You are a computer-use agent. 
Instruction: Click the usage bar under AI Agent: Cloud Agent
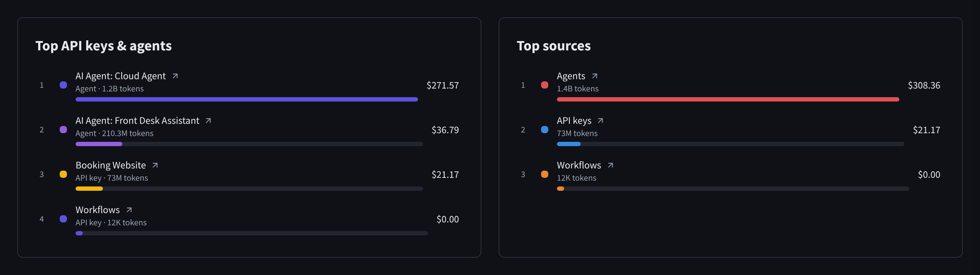click(246, 99)
